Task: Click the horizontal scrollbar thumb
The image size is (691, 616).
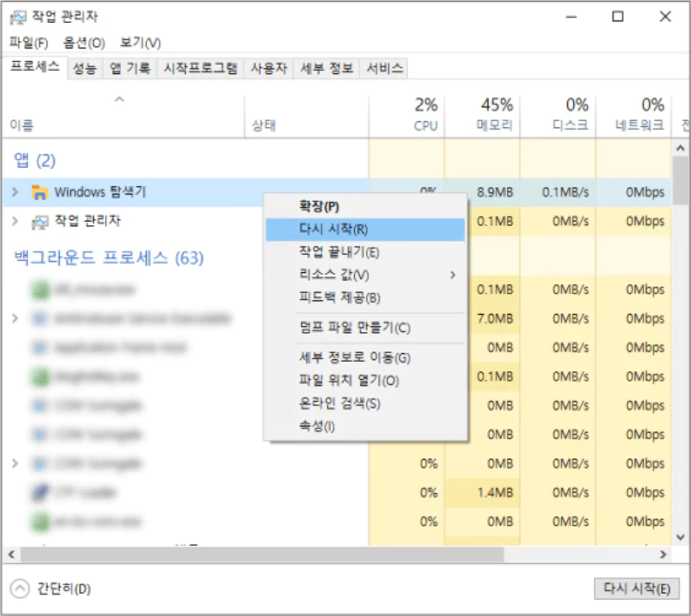Action: pos(262,555)
